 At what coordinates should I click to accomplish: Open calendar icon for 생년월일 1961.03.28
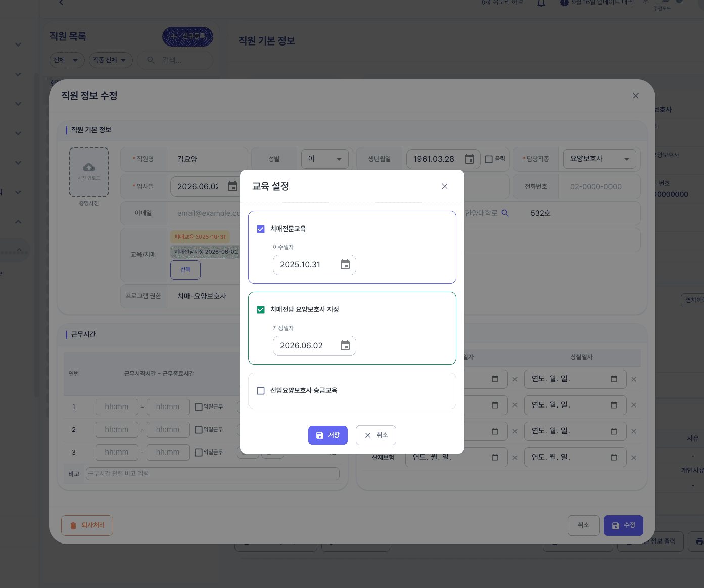470,159
